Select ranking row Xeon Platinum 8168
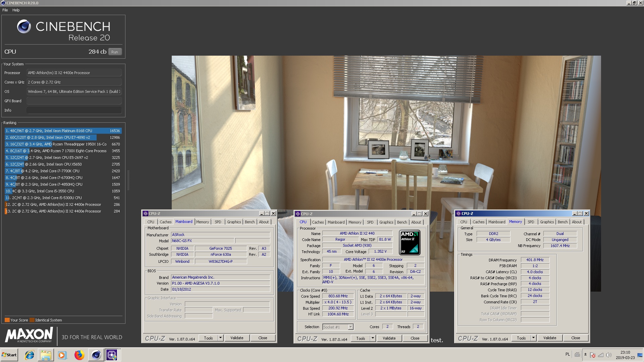644x362 pixels. [63, 131]
